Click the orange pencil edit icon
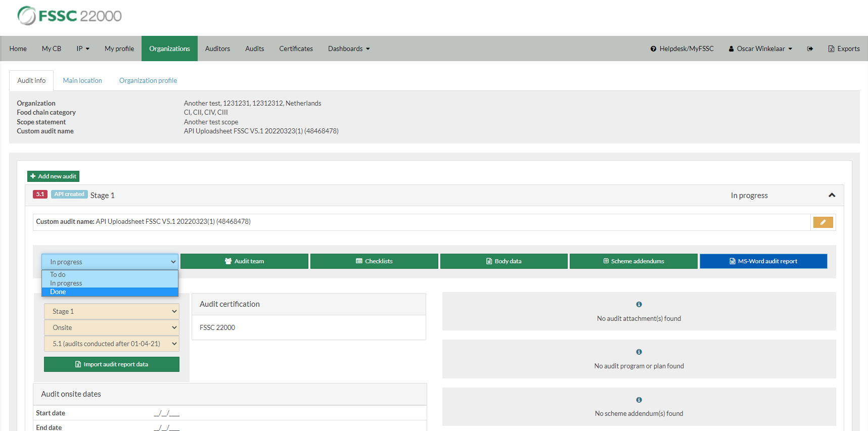This screenshot has width=868, height=431. [x=823, y=222]
